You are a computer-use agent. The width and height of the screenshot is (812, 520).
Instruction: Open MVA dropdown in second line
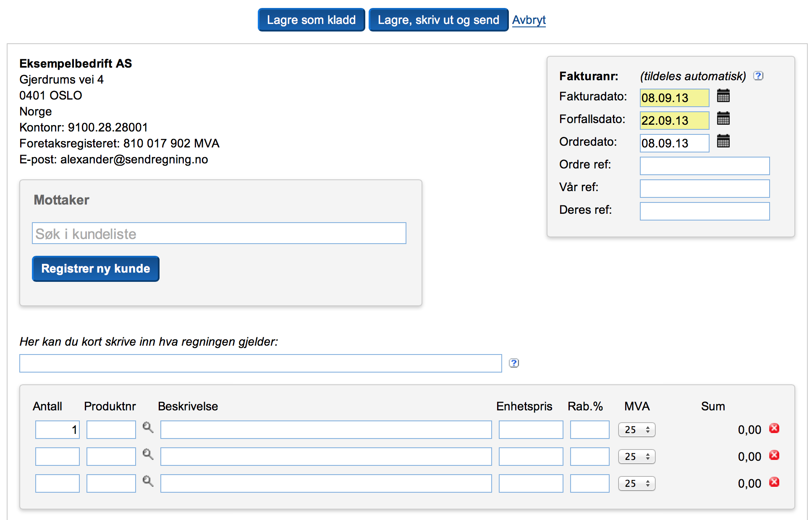(x=637, y=457)
